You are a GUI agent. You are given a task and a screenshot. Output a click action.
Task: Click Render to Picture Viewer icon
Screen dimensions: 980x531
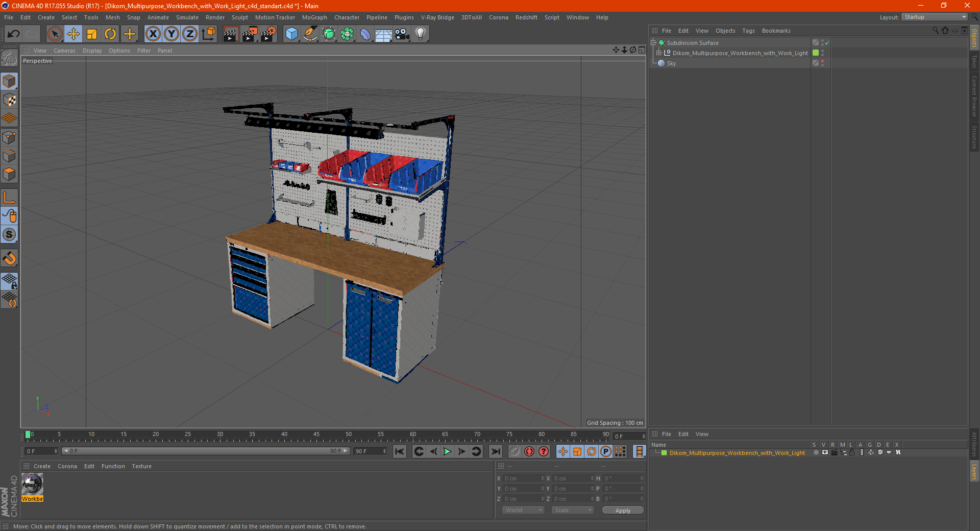point(250,34)
